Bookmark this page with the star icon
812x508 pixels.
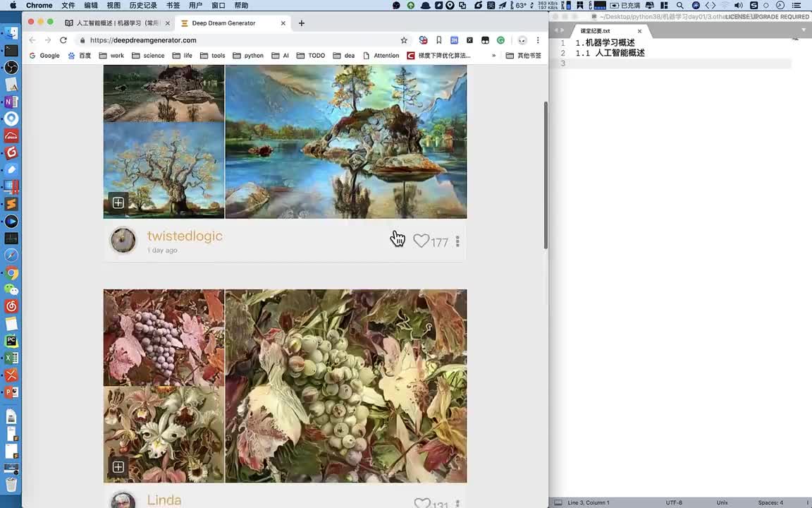pyautogui.click(x=404, y=40)
